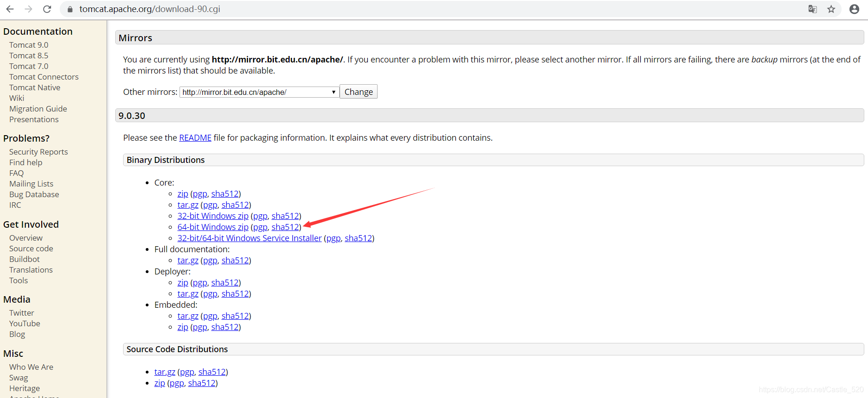
Task: Open sha512 for Core tar.gz
Action: pyautogui.click(x=235, y=205)
